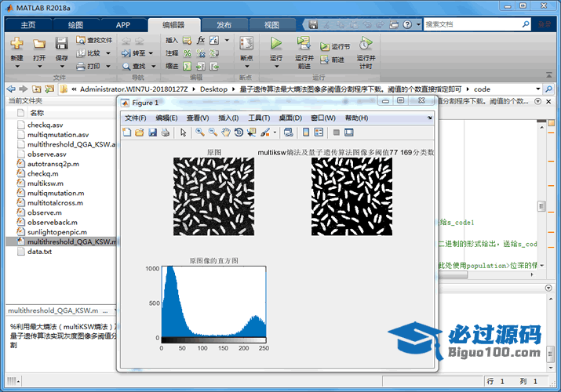Open the Run dropdown arrow under Run
Image resolution: width=561 pixels, height=392 pixels.
276,67
